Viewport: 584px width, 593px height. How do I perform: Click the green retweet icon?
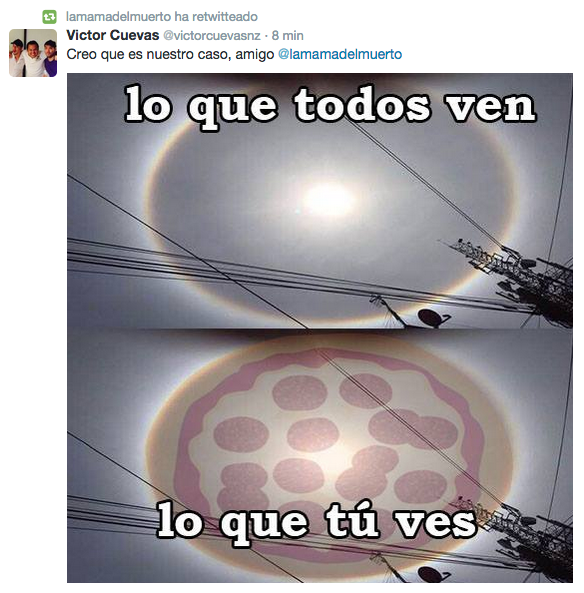49,17
